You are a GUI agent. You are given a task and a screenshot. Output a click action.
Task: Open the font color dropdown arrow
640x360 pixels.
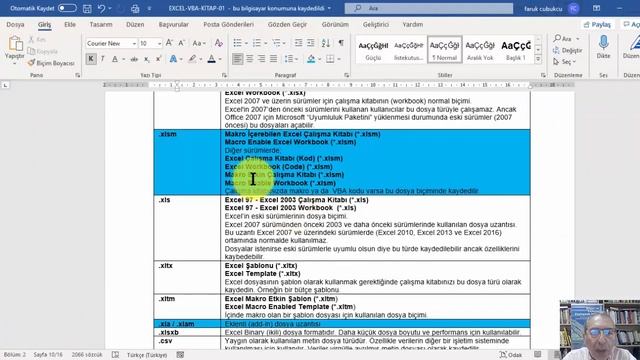pos(220,60)
